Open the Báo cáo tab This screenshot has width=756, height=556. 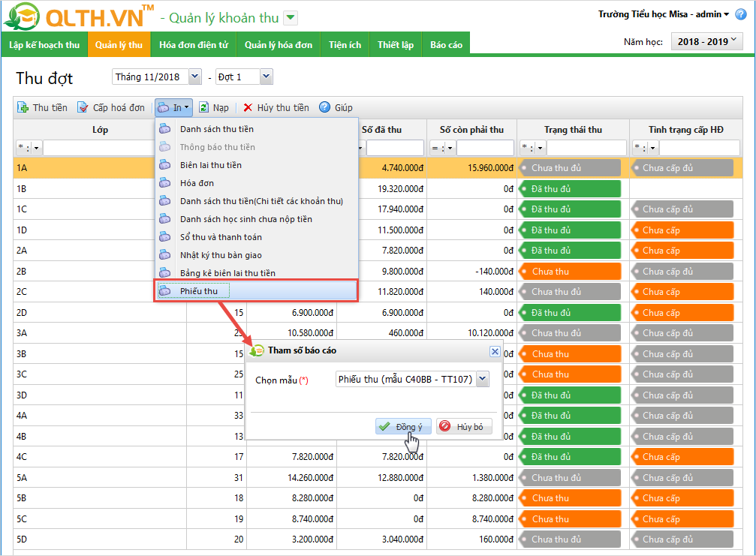coord(447,45)
